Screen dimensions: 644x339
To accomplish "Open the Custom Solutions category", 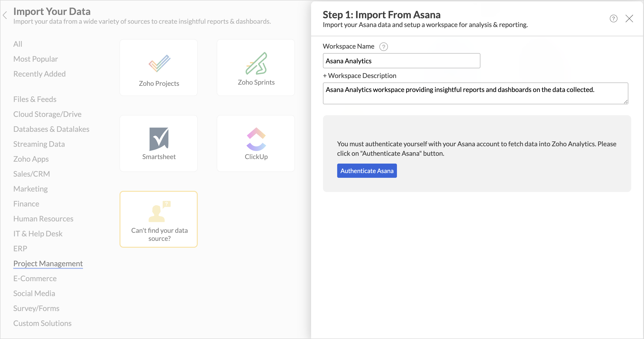I will click(42, 323).
